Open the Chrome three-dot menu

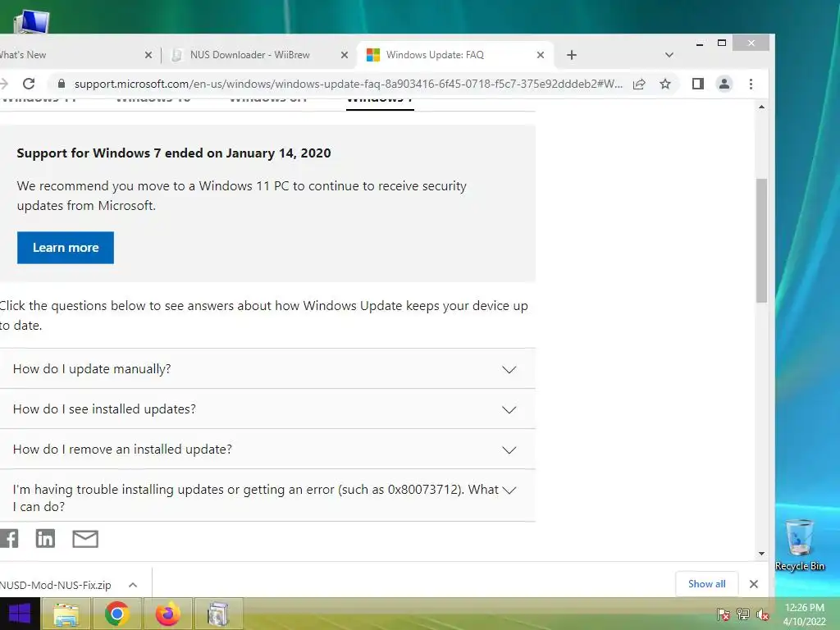751,84
